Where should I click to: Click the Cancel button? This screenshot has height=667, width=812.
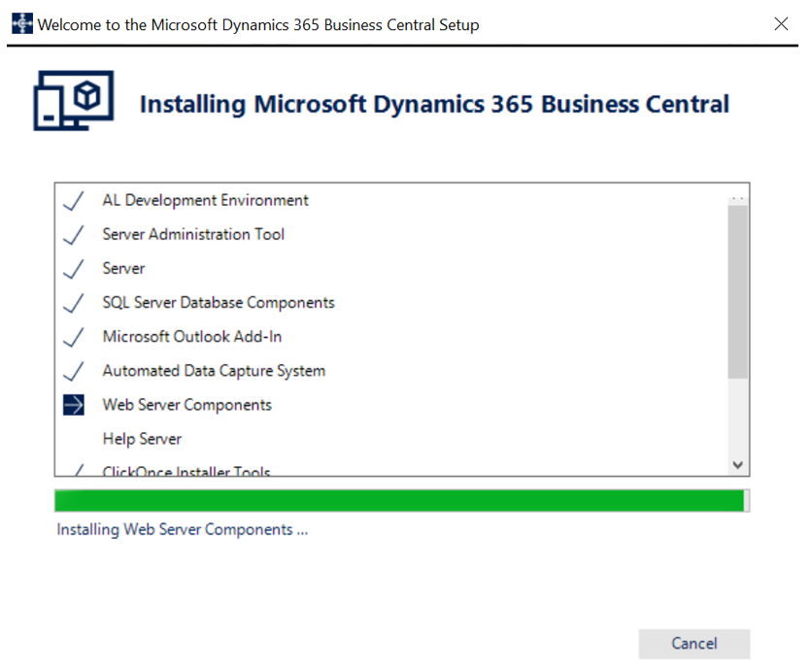pos(694,643)
